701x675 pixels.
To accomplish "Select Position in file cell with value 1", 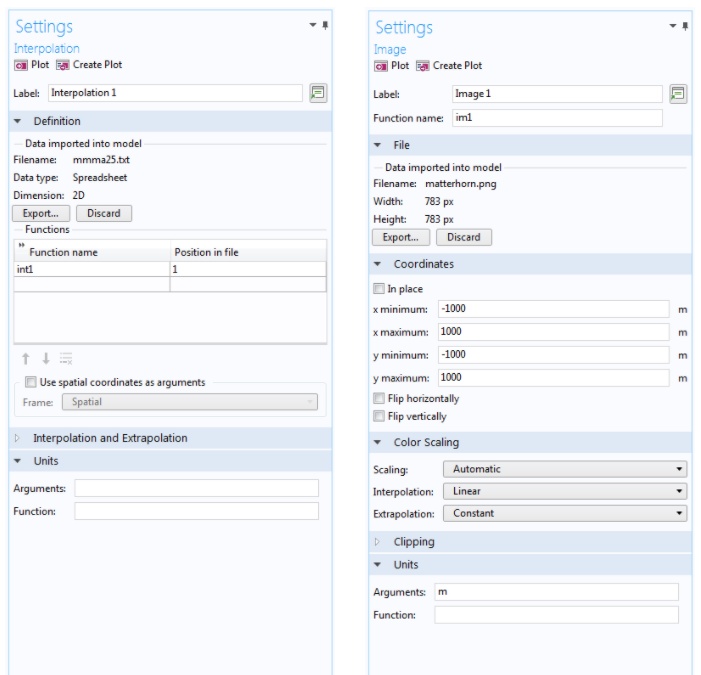I will [248, 269].
